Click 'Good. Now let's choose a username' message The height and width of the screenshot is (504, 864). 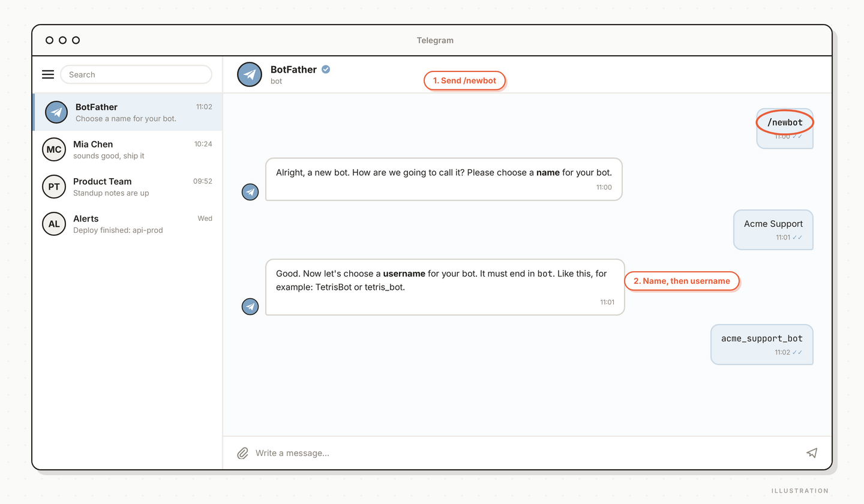click(x=445, y=287)
